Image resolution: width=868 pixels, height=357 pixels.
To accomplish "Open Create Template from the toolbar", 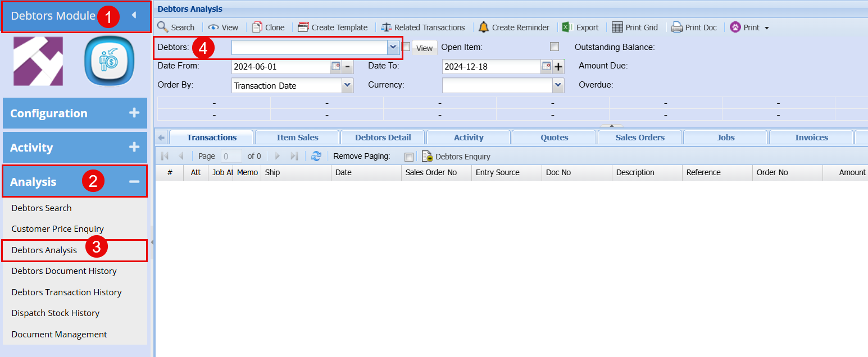I will (x=303, y=27).
